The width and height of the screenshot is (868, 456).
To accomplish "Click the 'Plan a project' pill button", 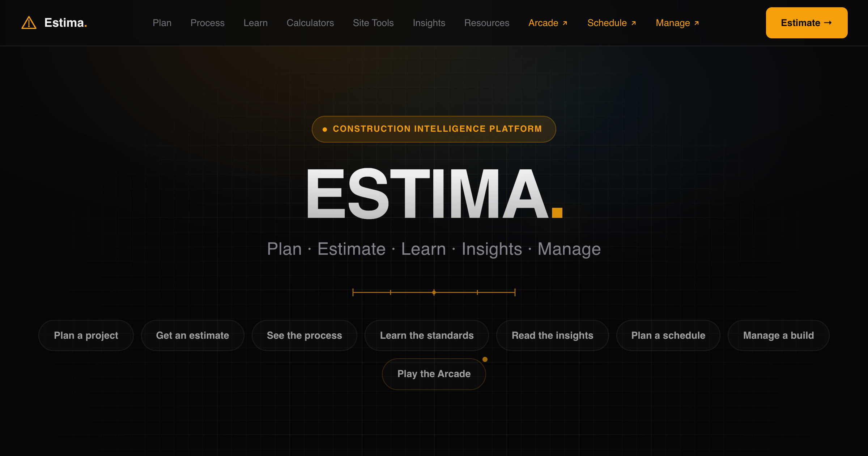I will coord(86,335).
